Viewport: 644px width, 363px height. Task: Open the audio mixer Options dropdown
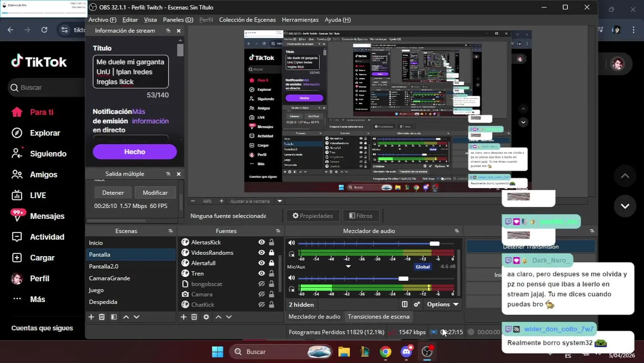442,305
